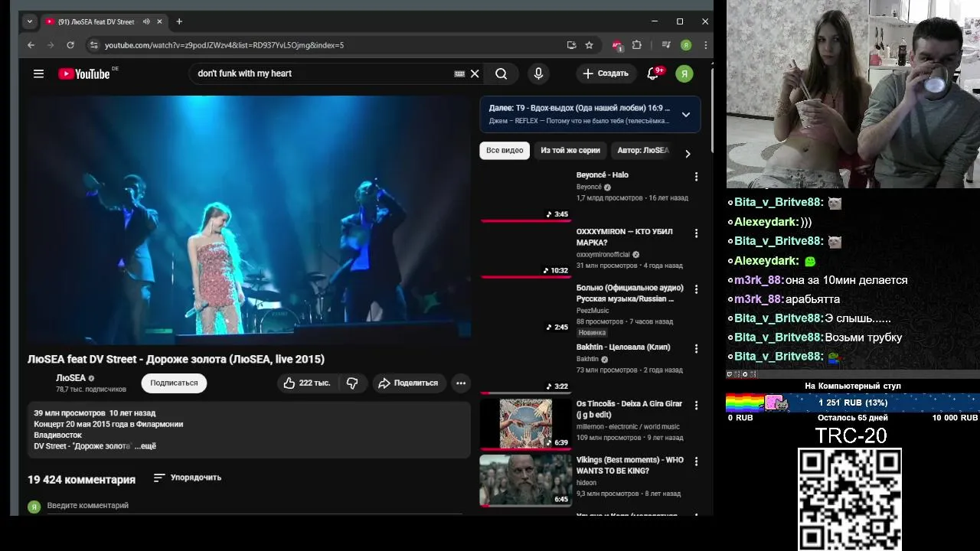The height and width of the screenshot is (551, 980).
Task: Open Chrome extensions puzzle icon
Action: point(636,45)
